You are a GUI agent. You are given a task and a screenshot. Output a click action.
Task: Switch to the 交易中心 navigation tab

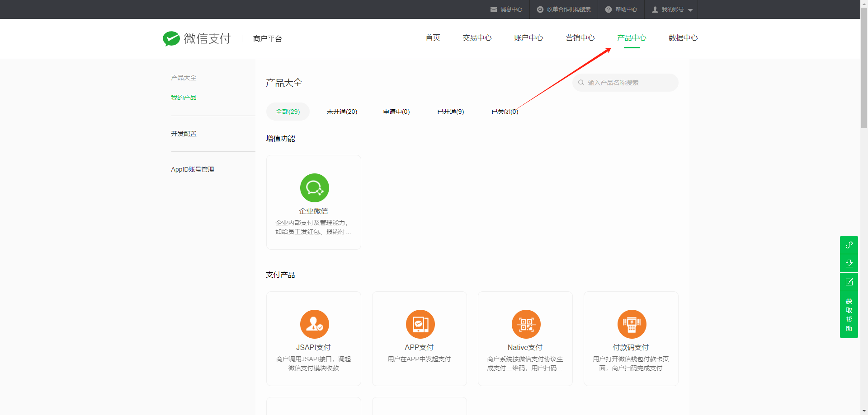[476, 38]
